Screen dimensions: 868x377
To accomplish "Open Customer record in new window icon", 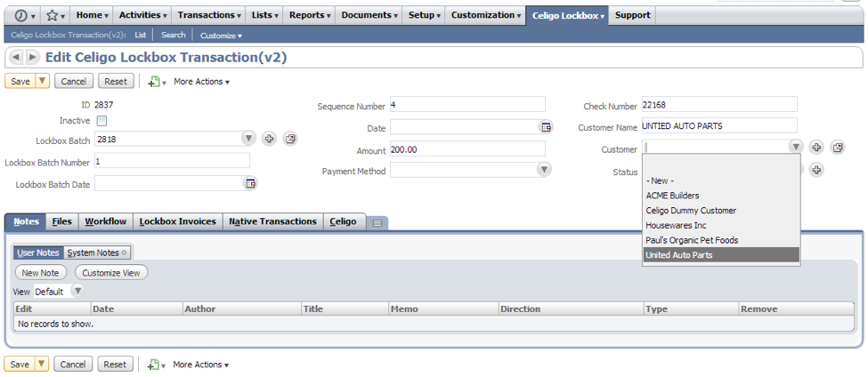I will click(x=838, y=147).
